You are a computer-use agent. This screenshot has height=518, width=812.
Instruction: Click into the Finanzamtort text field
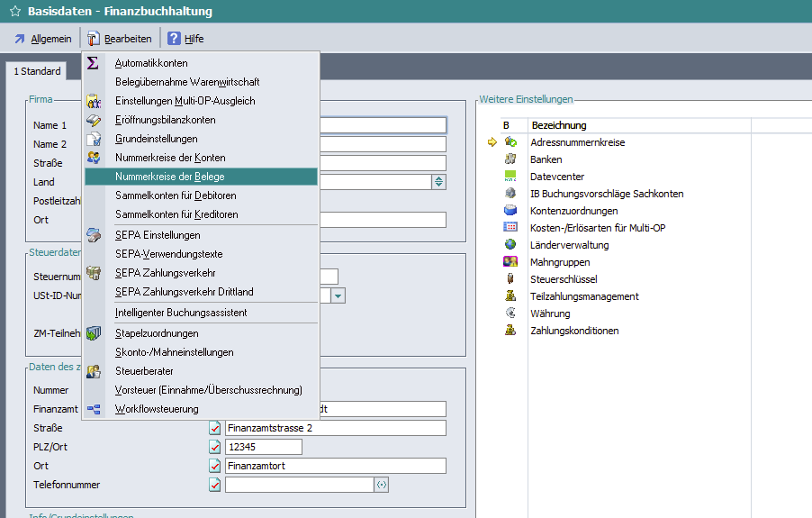[x=335, y=466]
